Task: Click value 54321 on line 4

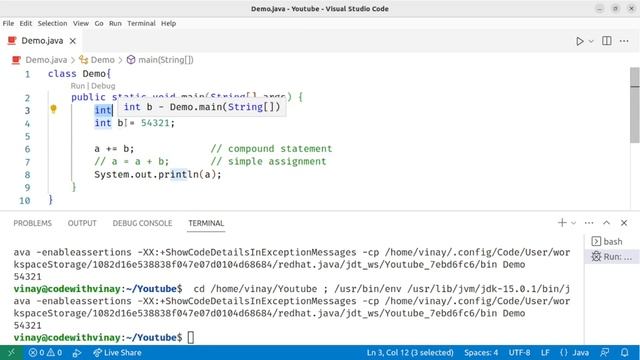Action: pos(155,123)
